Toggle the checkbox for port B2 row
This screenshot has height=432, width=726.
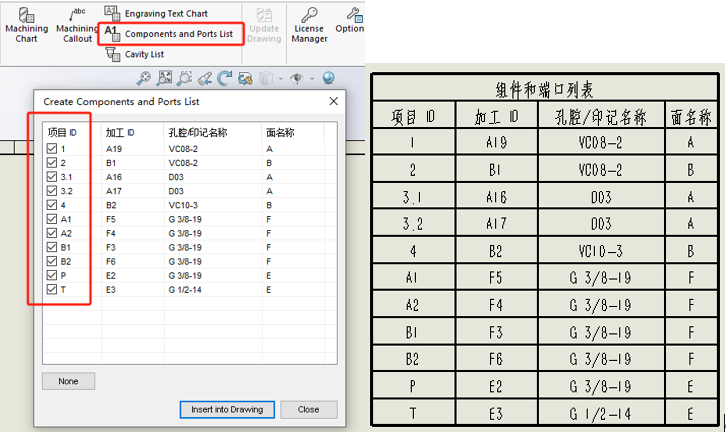(52, 261)
